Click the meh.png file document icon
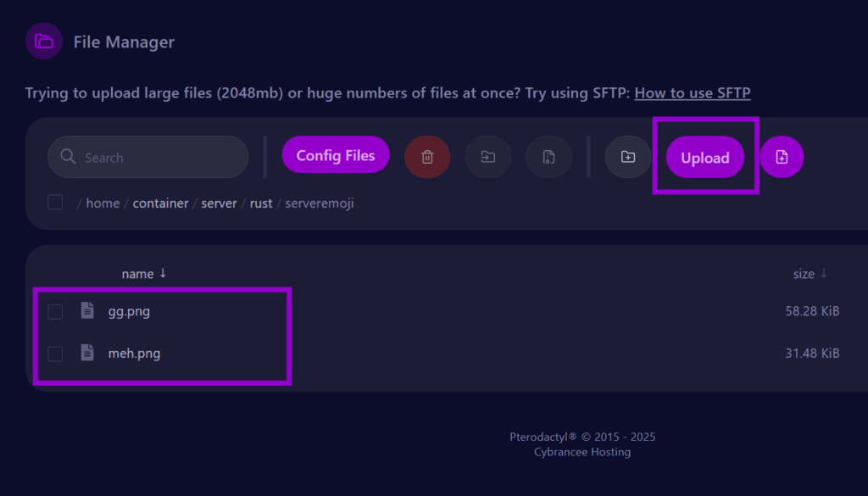This screenshot has height=496, width=868. [x=87, y=354]
